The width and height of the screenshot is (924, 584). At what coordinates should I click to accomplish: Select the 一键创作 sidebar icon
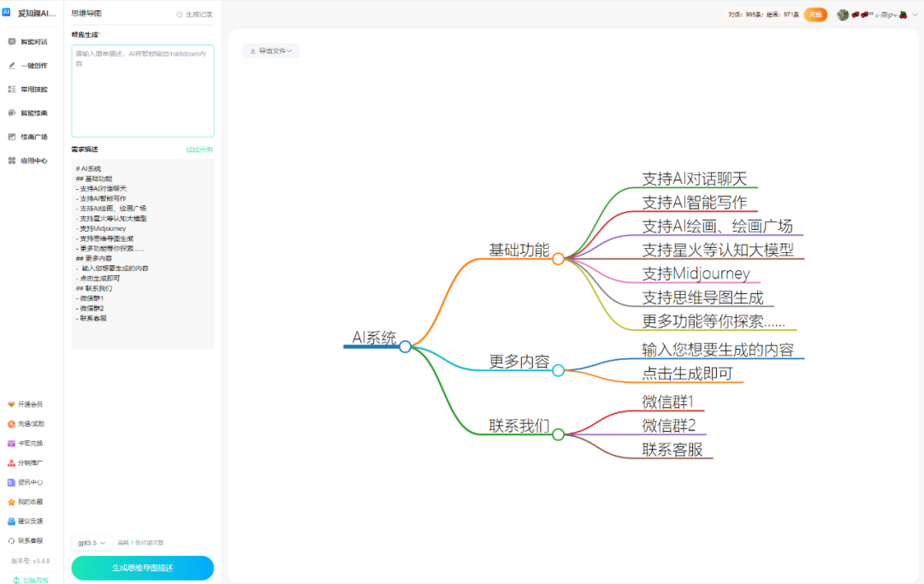28,65
